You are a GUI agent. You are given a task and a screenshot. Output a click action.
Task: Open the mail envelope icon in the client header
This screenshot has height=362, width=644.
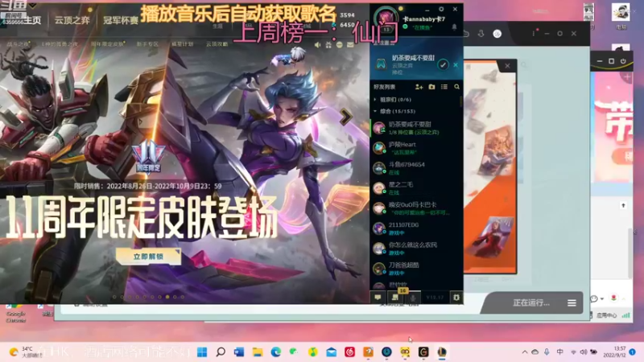coord(350,45)
